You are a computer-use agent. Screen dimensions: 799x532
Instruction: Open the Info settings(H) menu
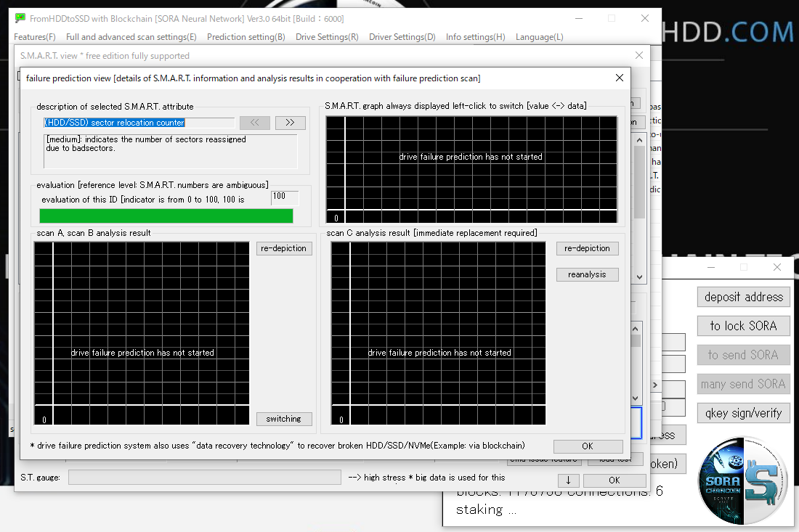[x=476, y=37]
